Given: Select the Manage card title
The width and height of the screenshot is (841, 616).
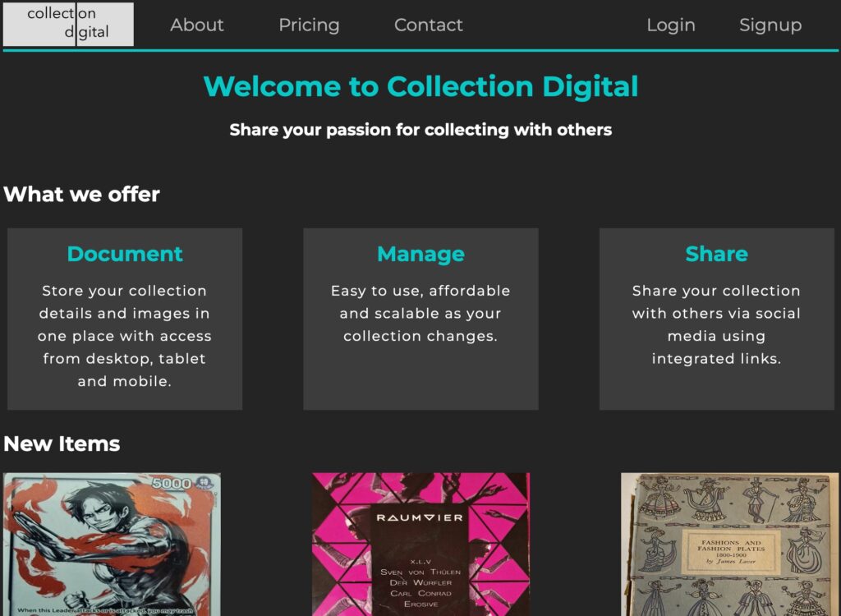Looking at the screenshot, I should (420, 254).
